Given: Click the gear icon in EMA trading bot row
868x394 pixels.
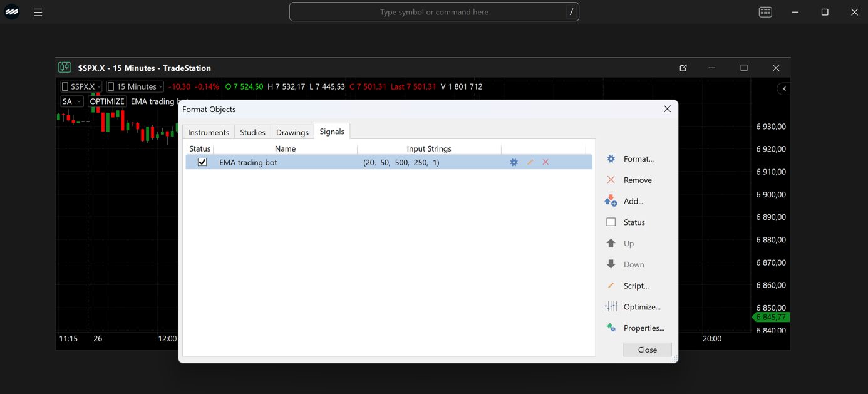Looking at the screenshot, I should (514, 162).
